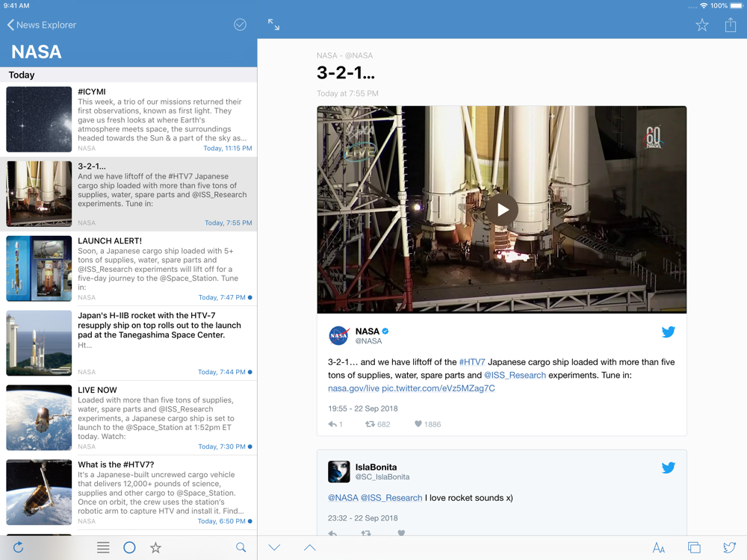Go to previous article up chevron
Screen dimensions: 747x560
point(309,547)
